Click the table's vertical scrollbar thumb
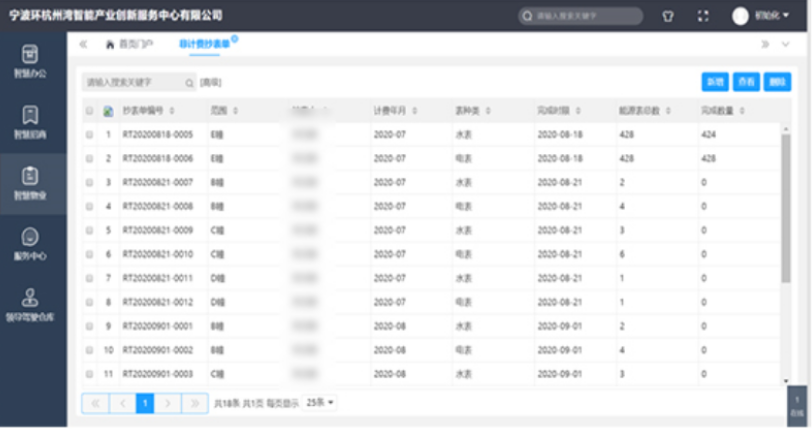This screenshot has width=812, height=429. tap(786, 208)
